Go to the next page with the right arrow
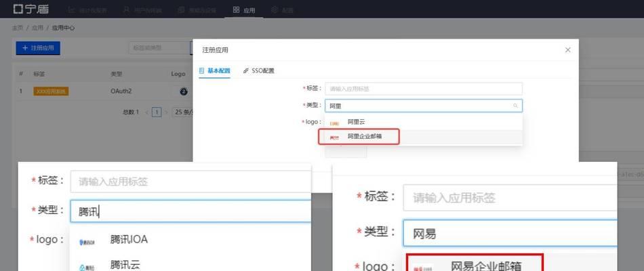 pos(166,112)
